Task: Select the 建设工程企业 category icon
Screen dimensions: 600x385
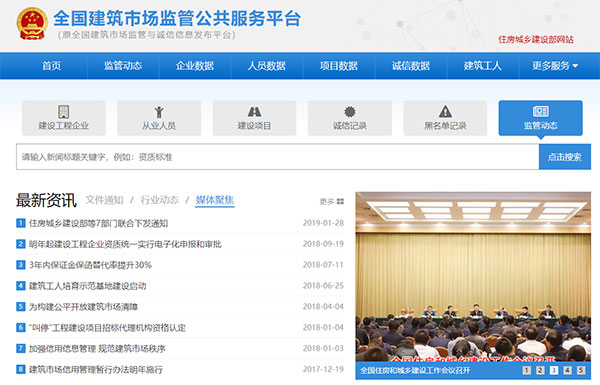Action: point(64,112)
